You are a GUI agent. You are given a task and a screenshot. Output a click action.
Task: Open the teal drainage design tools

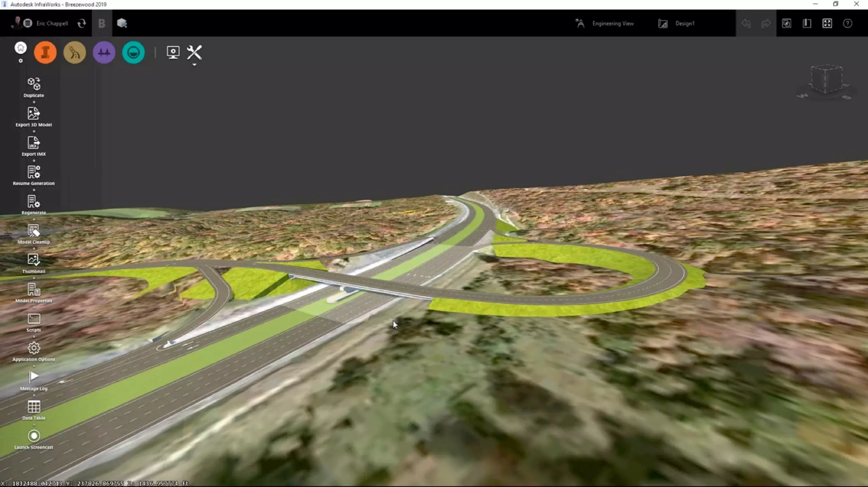pos(134,53)
